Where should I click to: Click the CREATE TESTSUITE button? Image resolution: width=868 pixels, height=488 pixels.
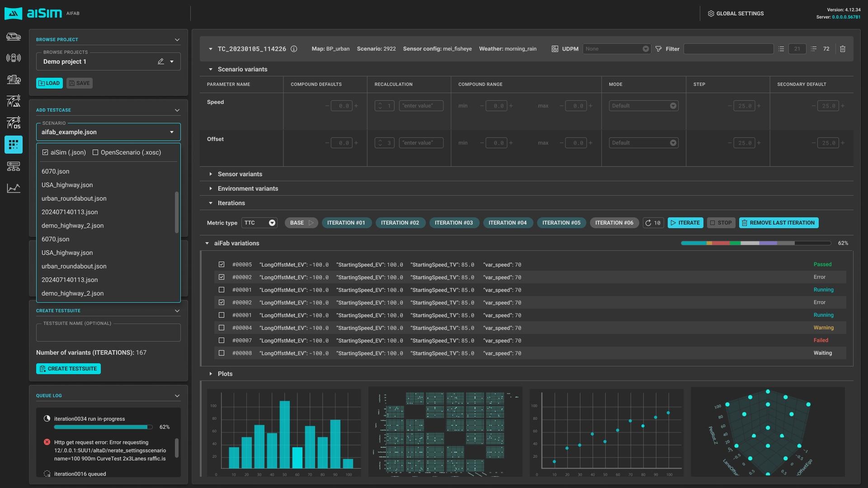(x=68, y=369)
